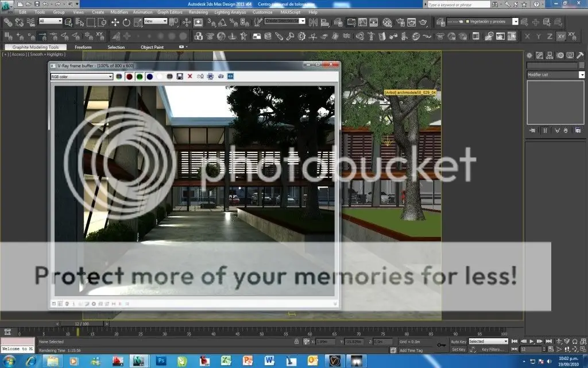This screenshot has height=368, width=588.
Task: Select the Move transform tool
Action: click(115, 22)
